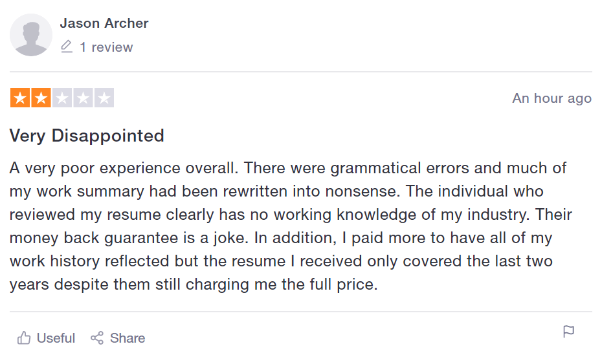Report the review using the flag icon
Screen dimensions: 613x364
tap(568, 332)
